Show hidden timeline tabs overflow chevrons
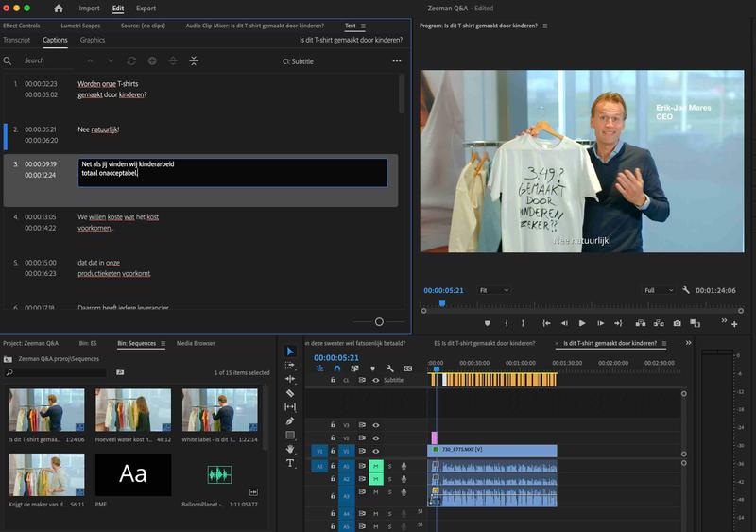This screenshot has width=756, height=532. (689, 343)
